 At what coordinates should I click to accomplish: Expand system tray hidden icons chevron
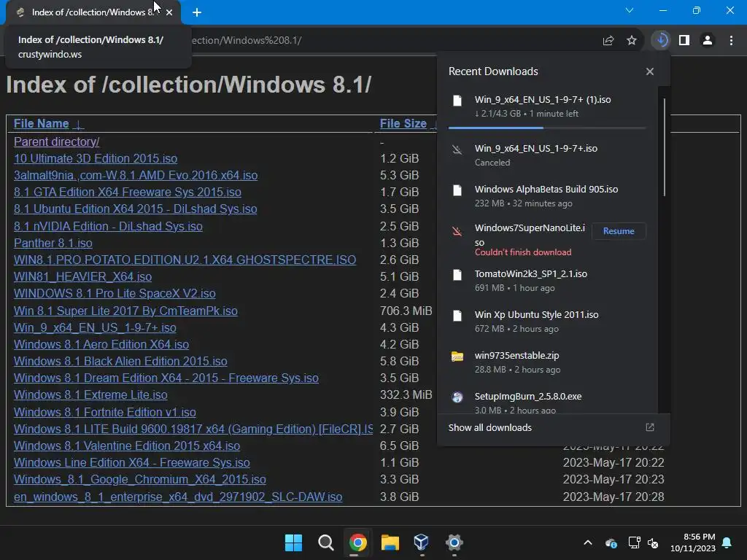click(588, 542)
